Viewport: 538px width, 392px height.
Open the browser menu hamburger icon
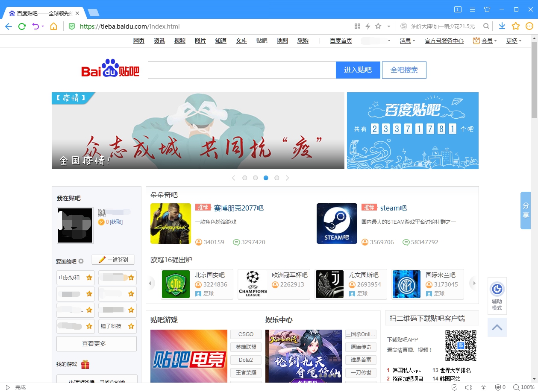pyautogui.click(x=473, y=9)
